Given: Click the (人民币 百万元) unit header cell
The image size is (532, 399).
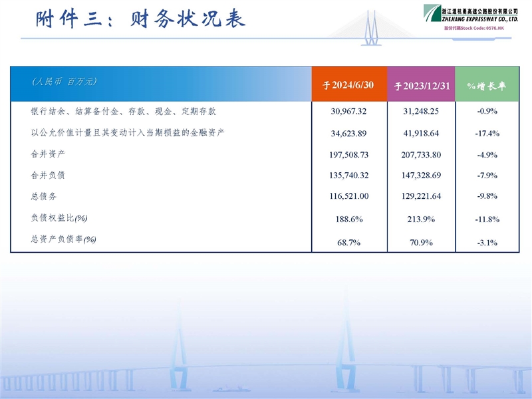Looking at the screenshot, I should [x=65, y=81].
